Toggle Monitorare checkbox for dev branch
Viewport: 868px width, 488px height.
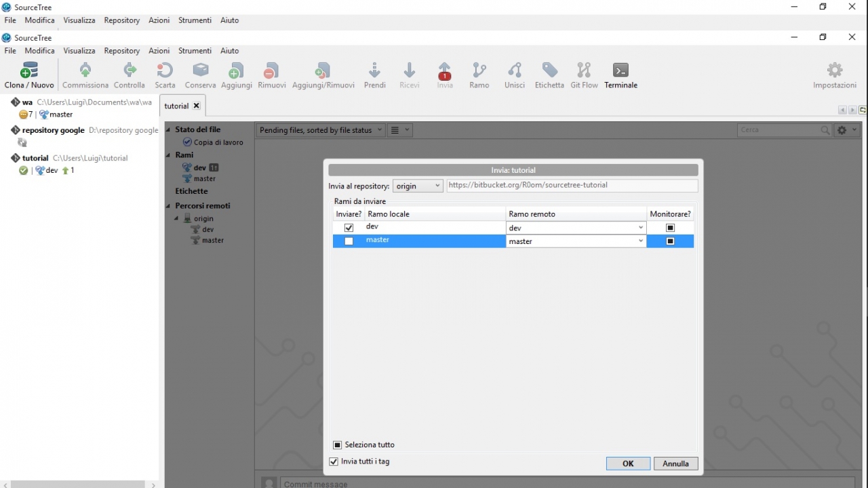coord(670,228)
